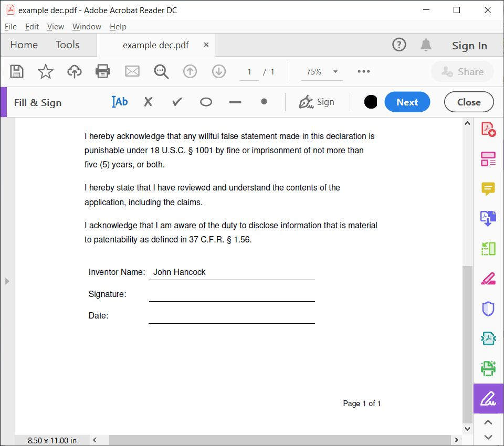The image size is (504, 446).
Task: Select the dot annotation tool
Action: coord(263,102)
